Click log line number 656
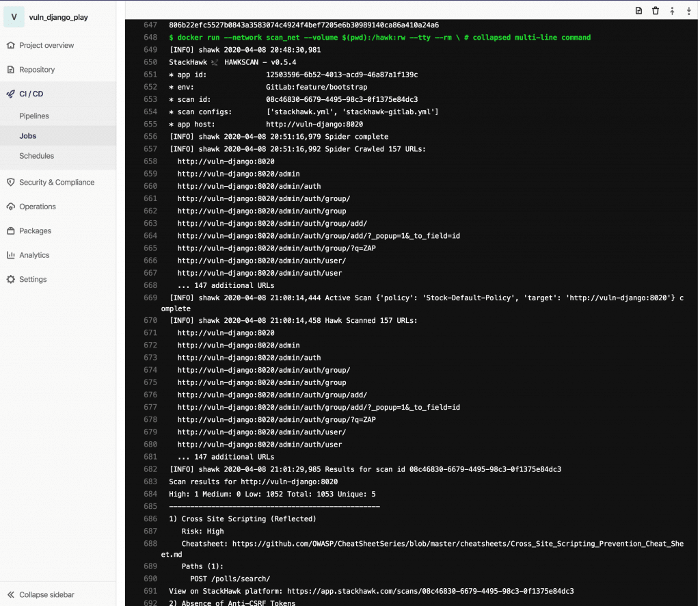 tap(150, 137)
